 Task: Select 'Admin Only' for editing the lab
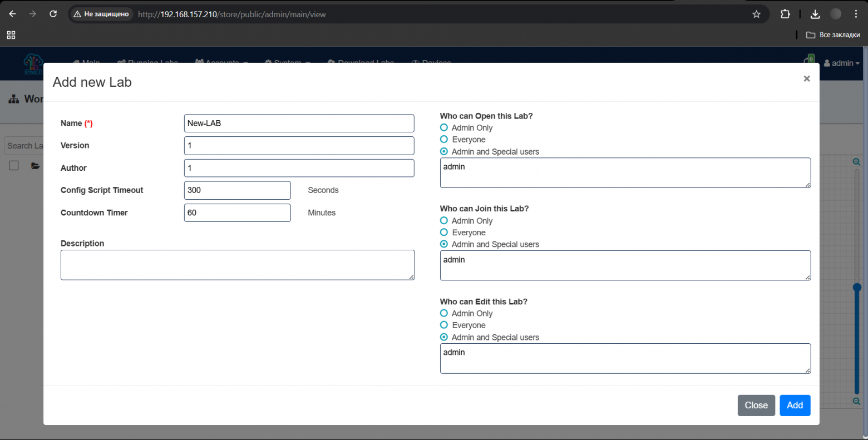pyautogui.click(x=444, y=313)
